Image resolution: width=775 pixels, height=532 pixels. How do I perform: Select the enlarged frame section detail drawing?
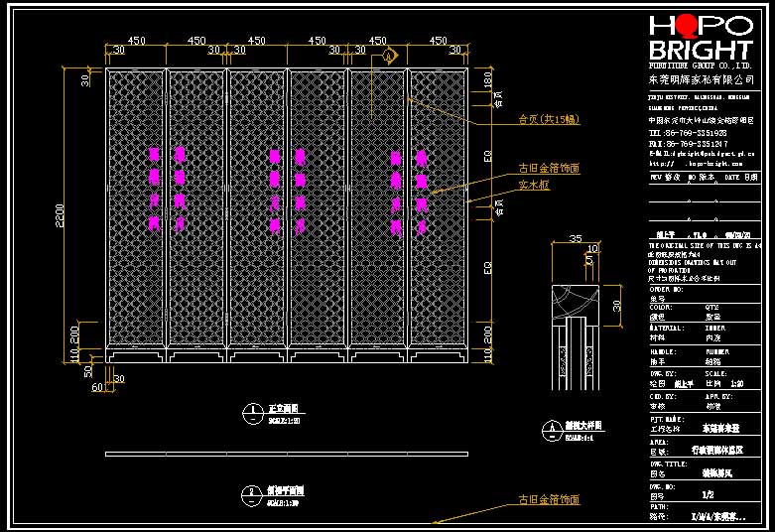click(576, 337)
